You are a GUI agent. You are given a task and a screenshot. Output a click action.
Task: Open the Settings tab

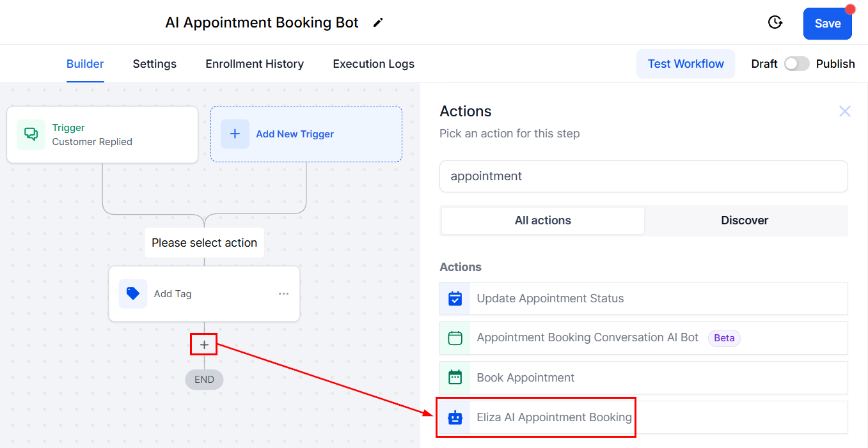(x=155, y=64)
